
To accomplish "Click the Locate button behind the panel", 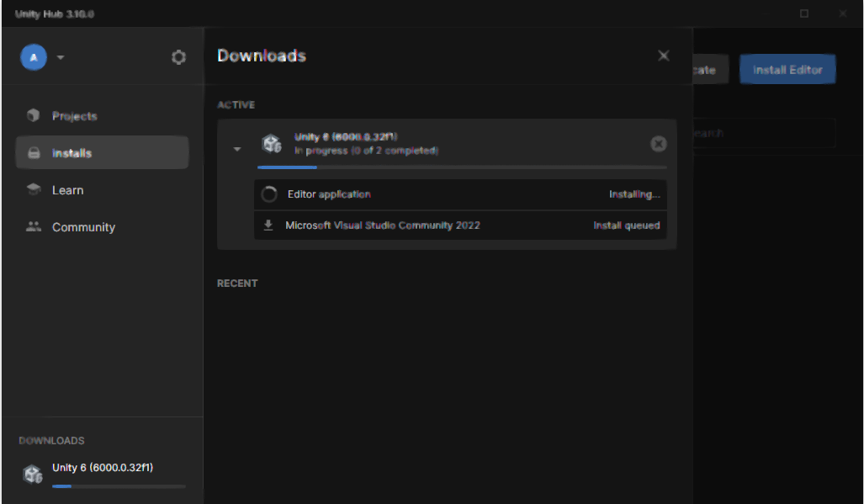I will click(x=710, y=69).
